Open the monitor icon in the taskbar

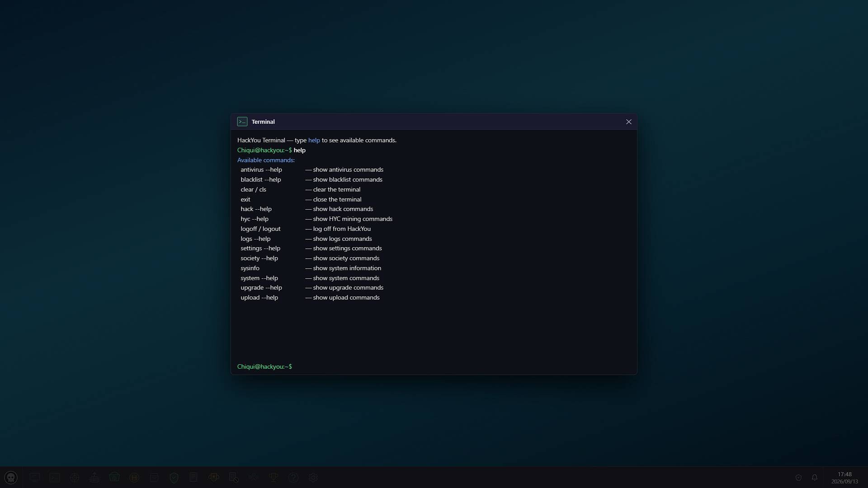35,478
